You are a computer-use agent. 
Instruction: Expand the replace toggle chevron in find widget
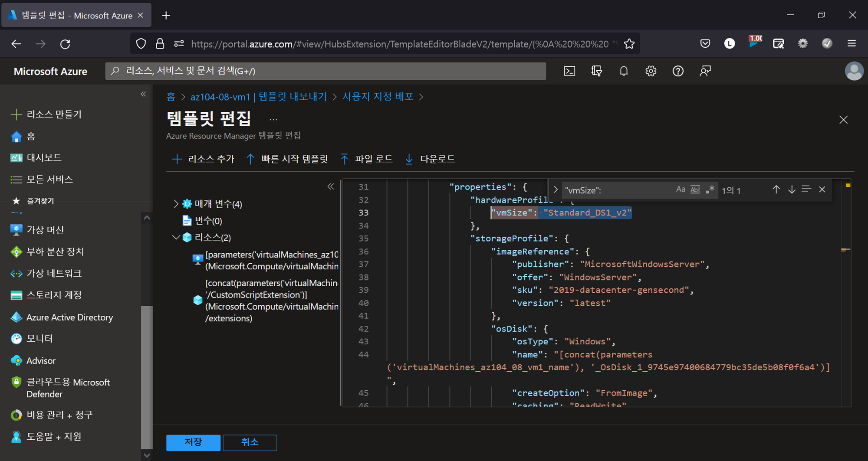point(556,190)
